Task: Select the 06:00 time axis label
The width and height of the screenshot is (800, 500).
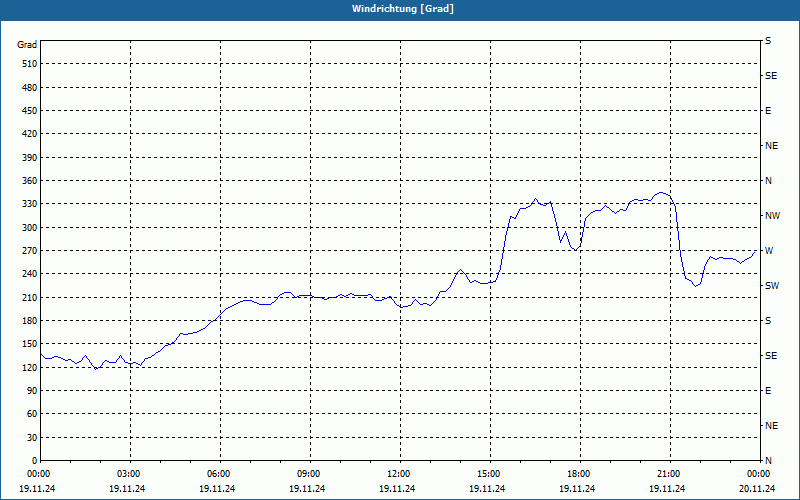Action: click(220, 474)
